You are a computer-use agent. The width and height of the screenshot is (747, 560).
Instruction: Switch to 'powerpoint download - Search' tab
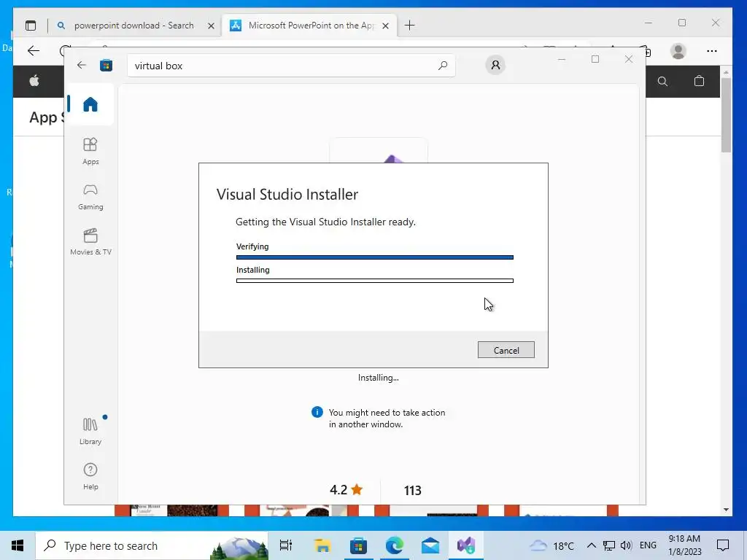pos(133,26)
